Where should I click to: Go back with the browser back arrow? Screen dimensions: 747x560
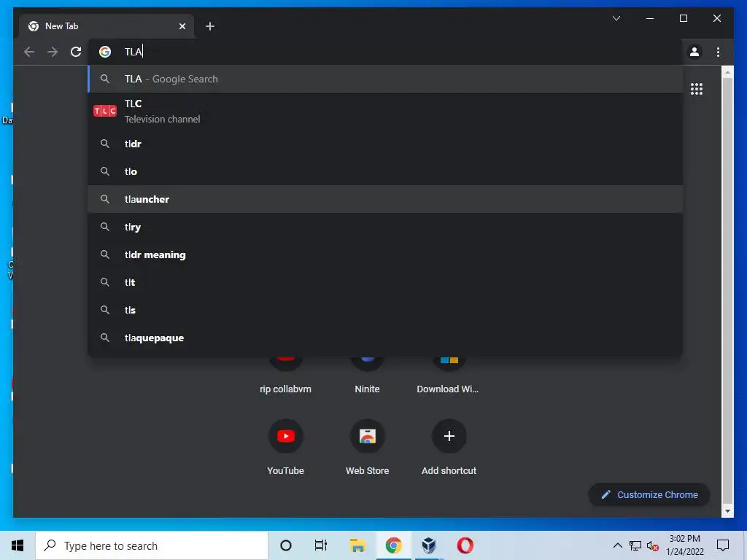29,52
